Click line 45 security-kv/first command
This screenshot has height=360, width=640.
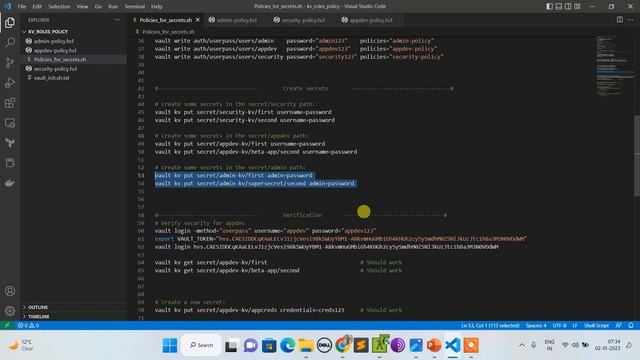(x=243, y=112)
